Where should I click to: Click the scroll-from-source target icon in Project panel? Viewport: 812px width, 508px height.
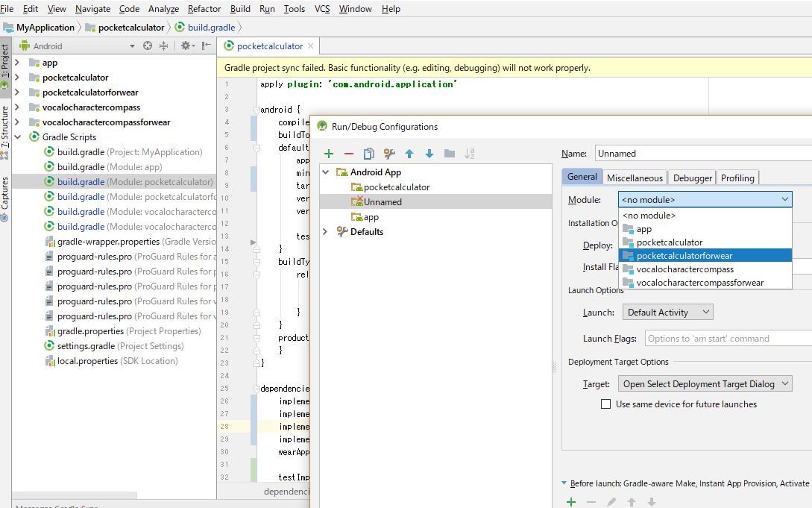pyautogui.click(x=148, y=46)
